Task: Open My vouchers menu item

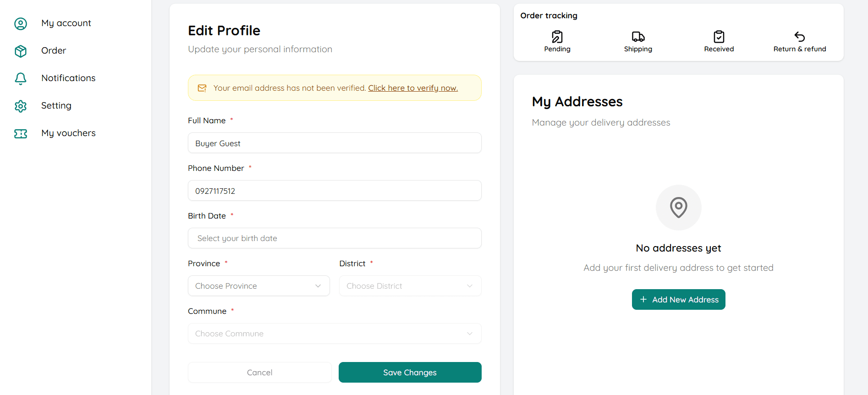Action: pos(68,133)
